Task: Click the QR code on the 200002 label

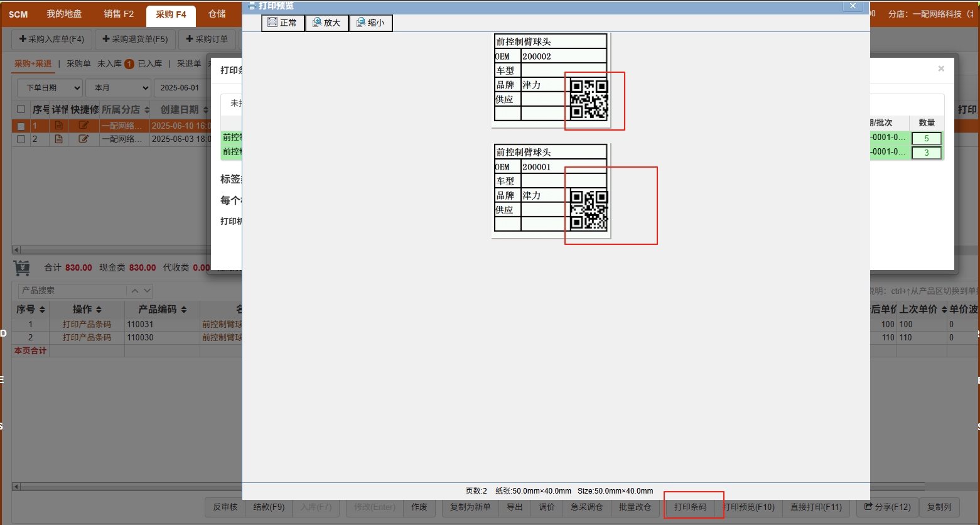Action: [x=589, y=98]
